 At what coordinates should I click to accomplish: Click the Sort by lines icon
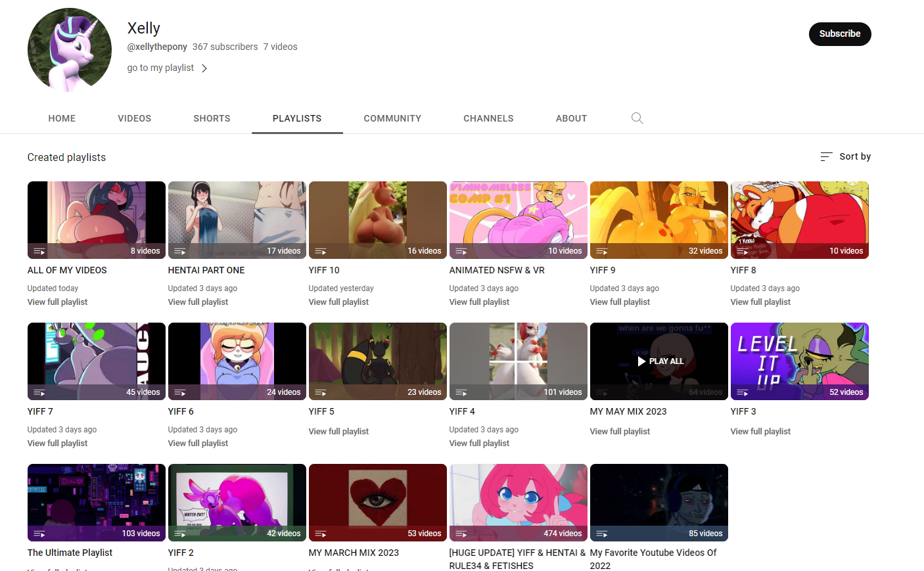pos(826,156)
